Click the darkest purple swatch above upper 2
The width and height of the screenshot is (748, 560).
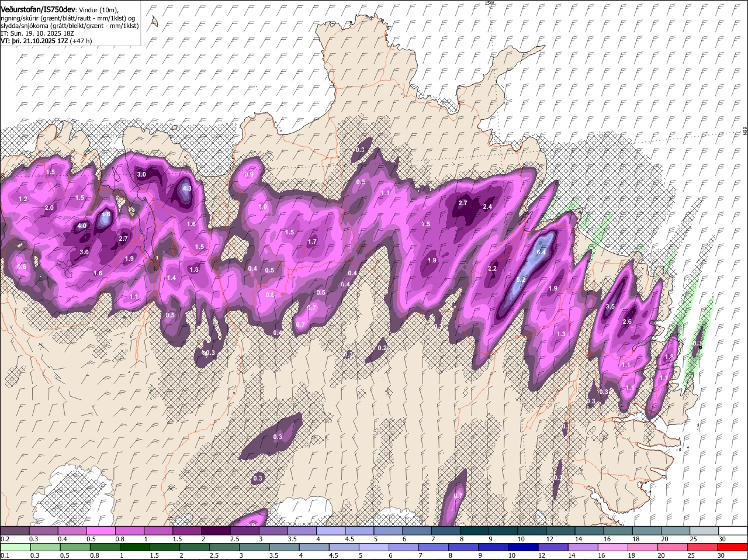(x=216, y=530)
